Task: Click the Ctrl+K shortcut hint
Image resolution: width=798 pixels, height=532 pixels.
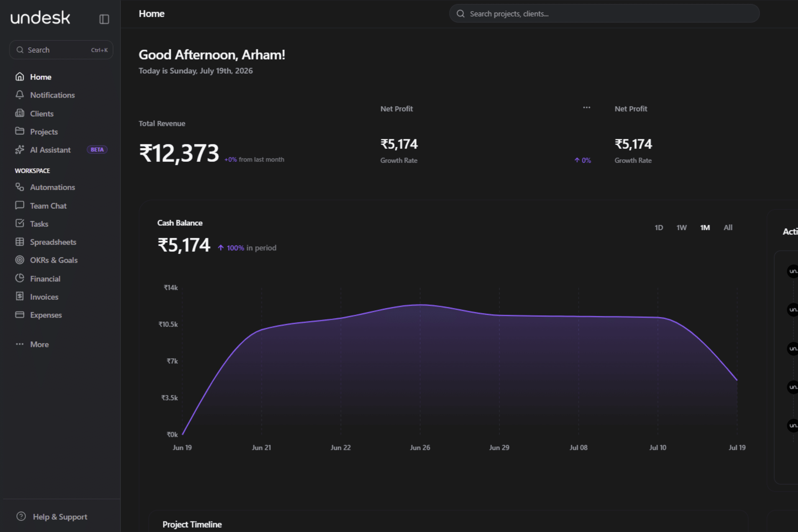Action: 99,50
